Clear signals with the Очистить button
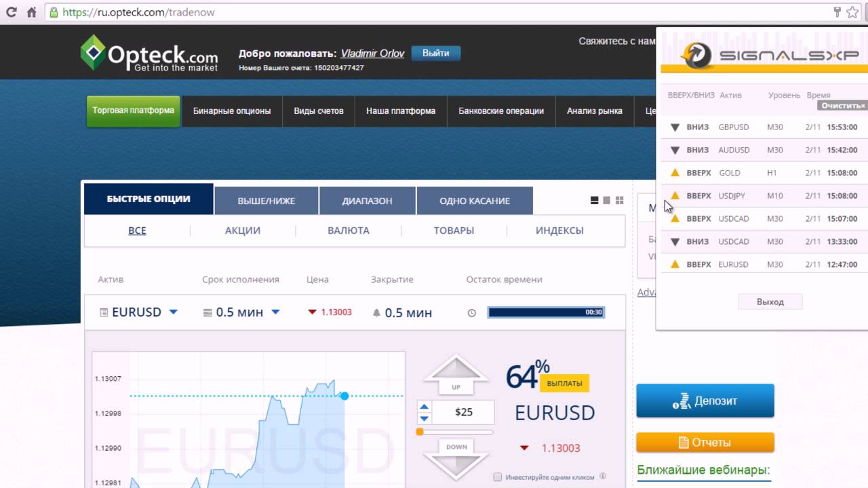 (x=843, y=106)
